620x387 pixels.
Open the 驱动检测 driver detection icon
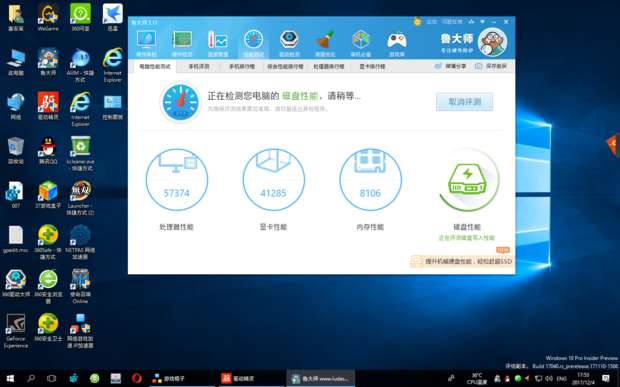pos(289,43)
